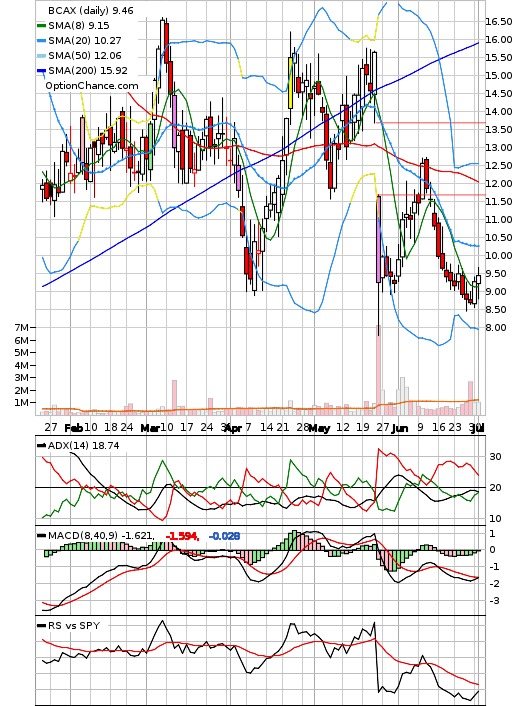Viewport: 526px width, 706px height.
Task: Click the Feb label on date axis
Action: point(74,428)
